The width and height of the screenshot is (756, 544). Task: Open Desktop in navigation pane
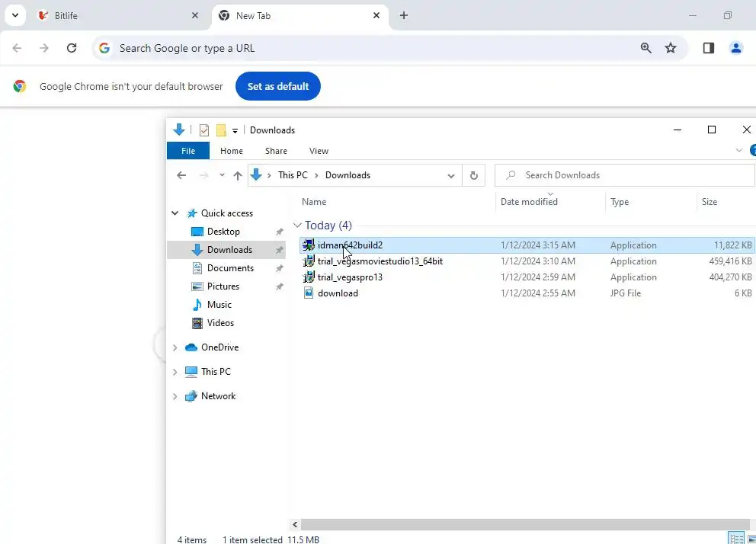click(x=223, y=232)
